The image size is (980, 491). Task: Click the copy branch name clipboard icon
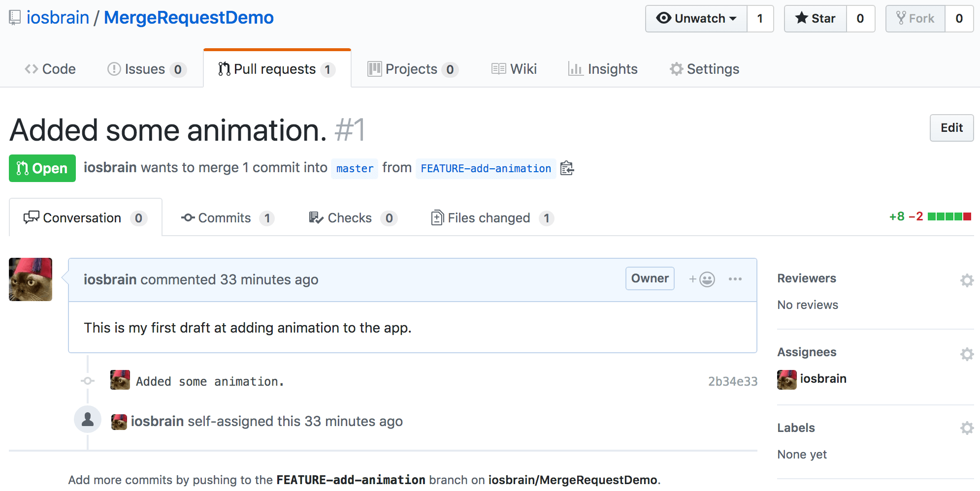coord(567,168)
